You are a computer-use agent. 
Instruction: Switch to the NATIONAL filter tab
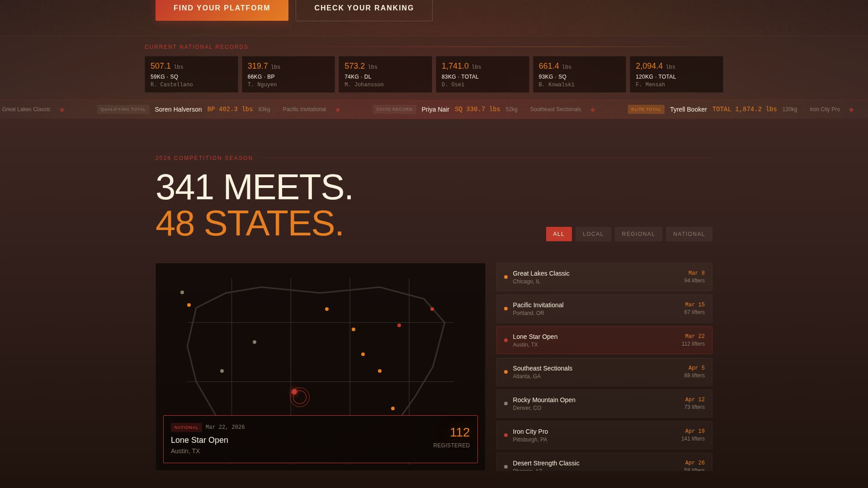coord(689,234)
